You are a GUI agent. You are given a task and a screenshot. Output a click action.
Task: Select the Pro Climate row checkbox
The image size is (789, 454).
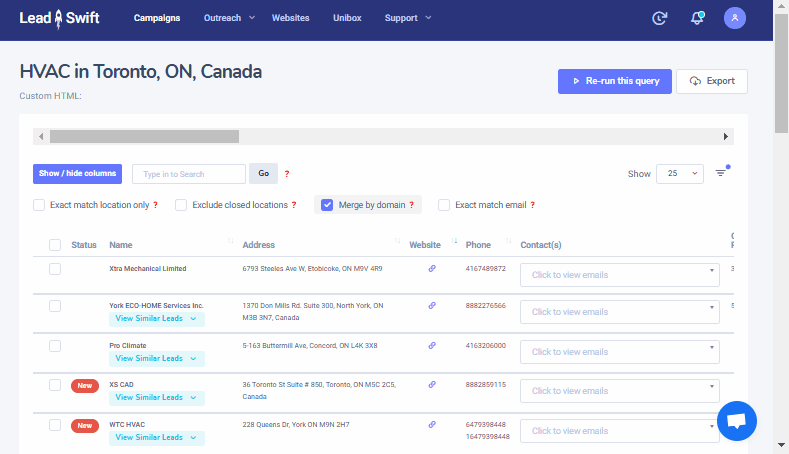55,346
